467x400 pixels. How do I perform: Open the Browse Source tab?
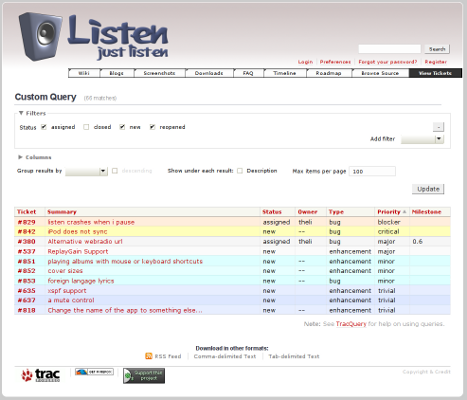380,73
